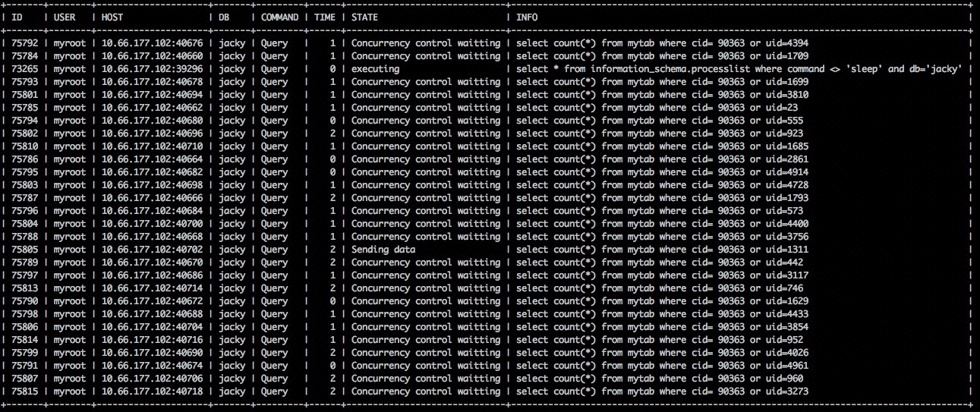
Task: Click the query ending uid=1709
Action: point(662,56)
